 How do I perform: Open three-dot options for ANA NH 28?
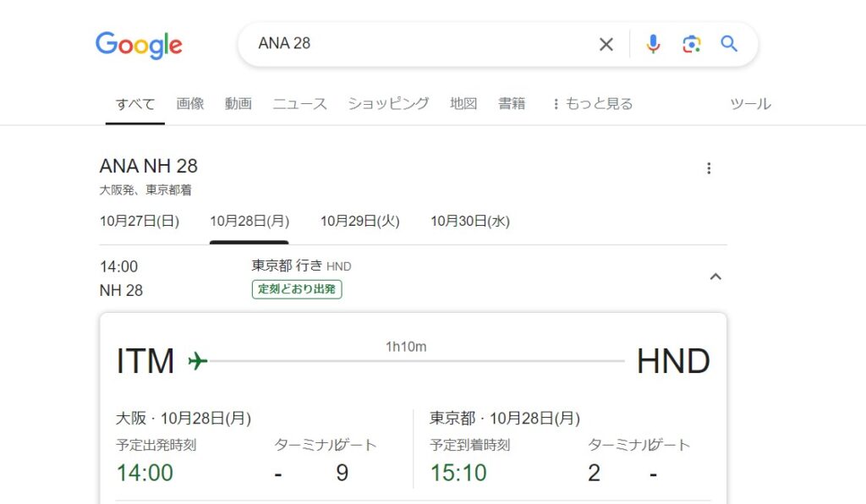click(709, 168)
